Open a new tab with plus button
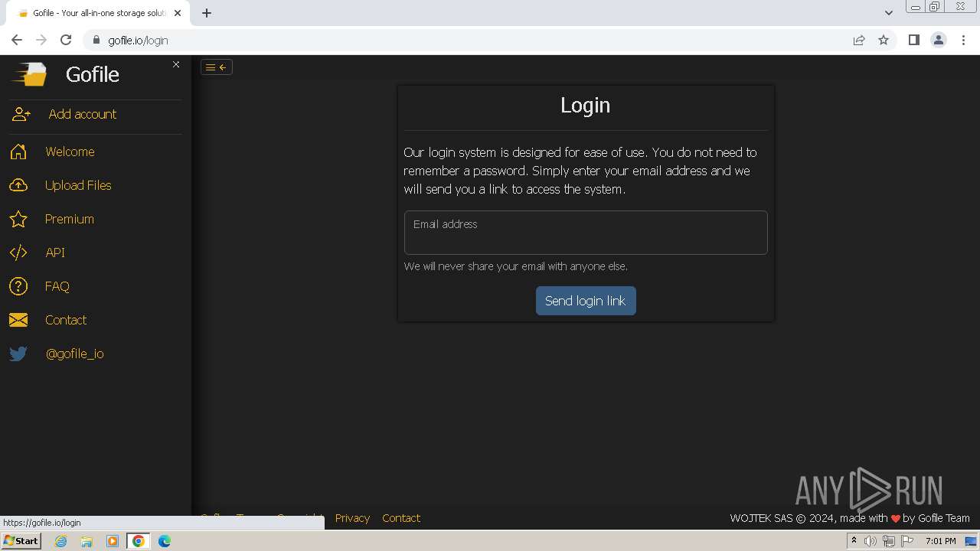The height and width of the screenshot is (551, 980). click(207, 13)
